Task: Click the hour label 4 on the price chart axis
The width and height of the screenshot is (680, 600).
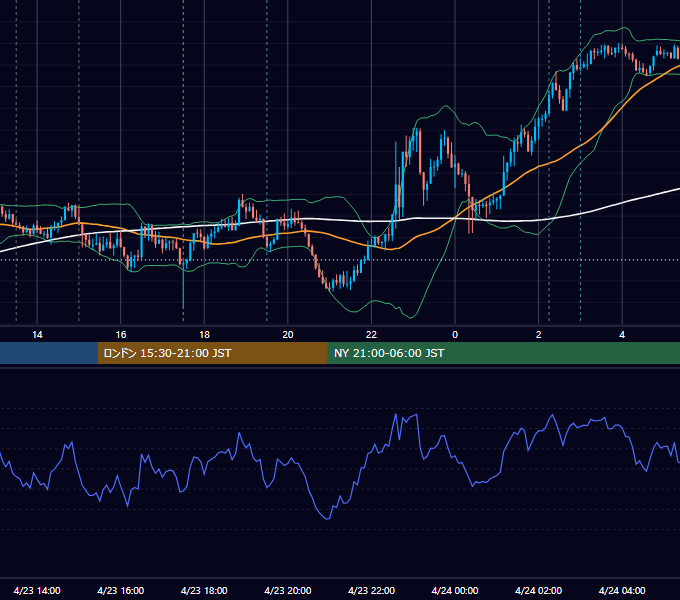Action: click(x=622, y=335)
